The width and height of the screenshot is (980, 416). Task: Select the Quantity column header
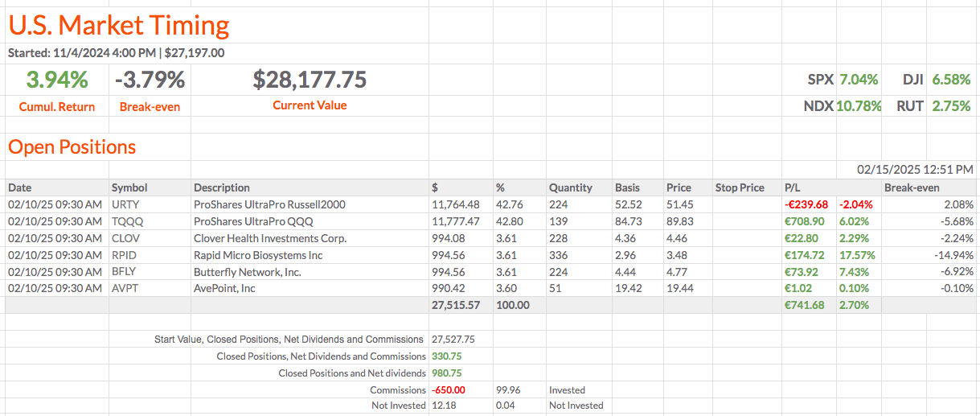pos(571,187)
